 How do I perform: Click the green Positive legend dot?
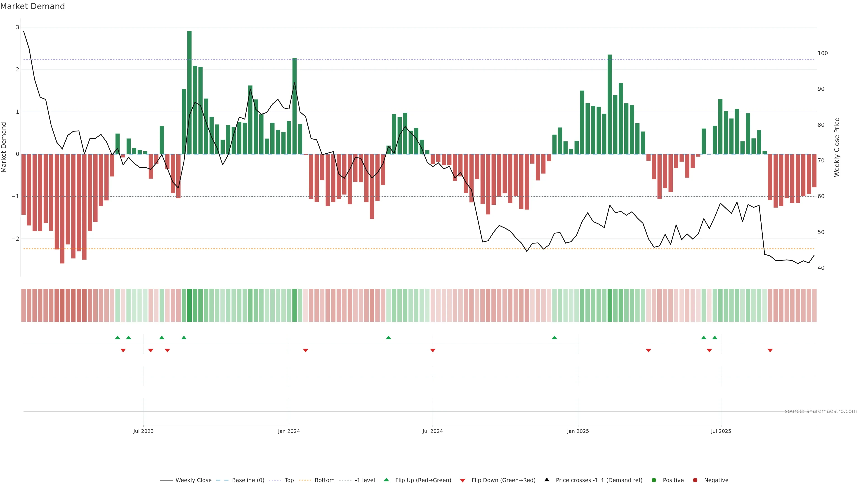(x=654, y=480)
